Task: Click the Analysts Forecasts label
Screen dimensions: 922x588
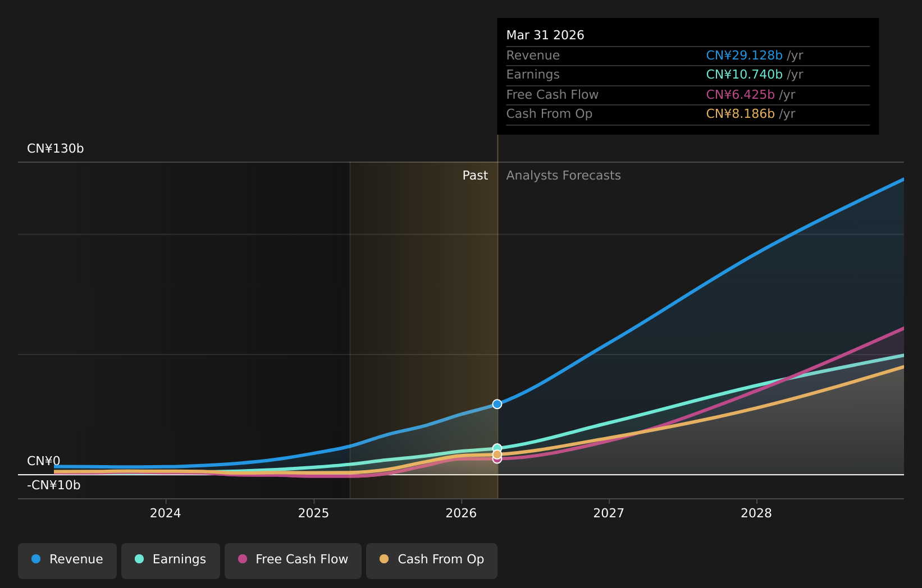Action: click(x=564, y=176)
